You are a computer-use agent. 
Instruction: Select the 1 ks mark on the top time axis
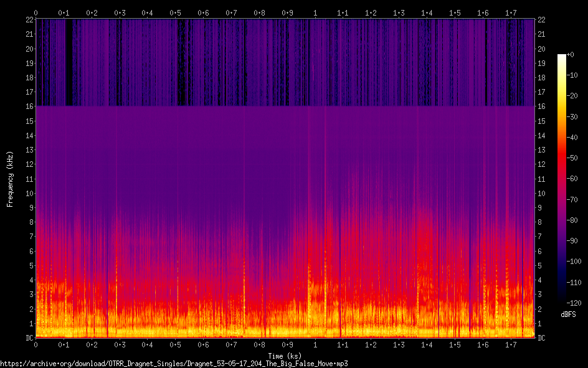click(x=315, y=12)
